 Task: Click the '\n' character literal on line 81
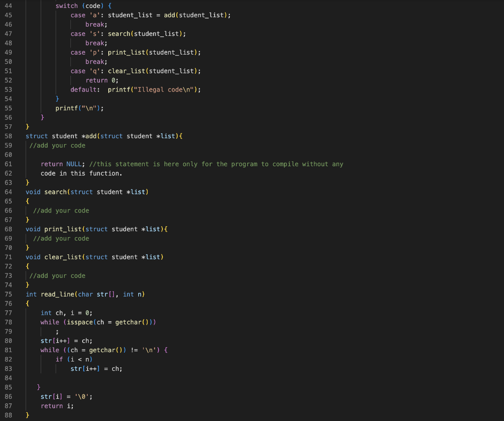(x=149, y=350)
